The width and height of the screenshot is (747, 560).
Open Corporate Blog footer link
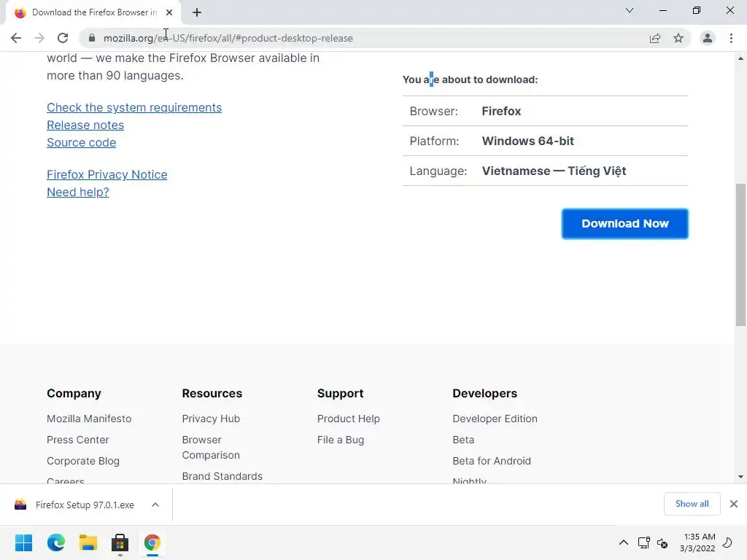[x=83, y=461]
